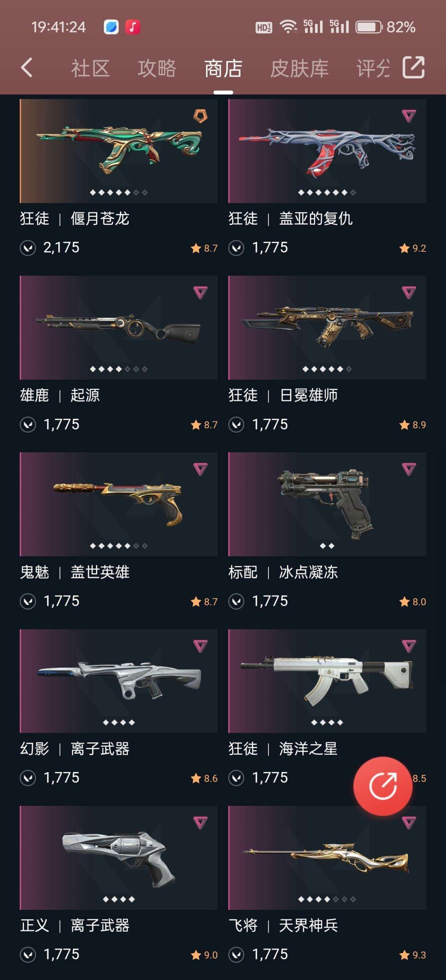Tap the back arrow icon

click(27, 68)
